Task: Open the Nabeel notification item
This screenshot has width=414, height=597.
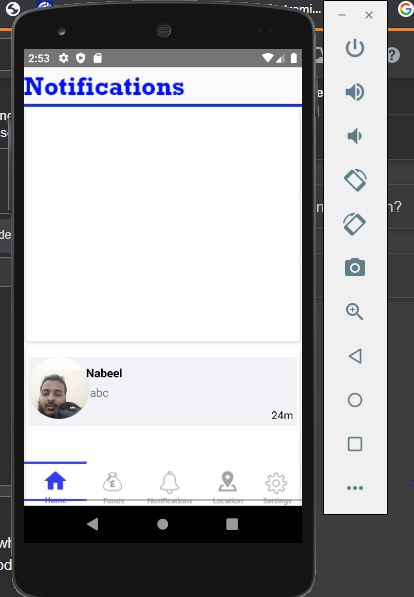Action: pyautogui.click(x=163, y=391)
